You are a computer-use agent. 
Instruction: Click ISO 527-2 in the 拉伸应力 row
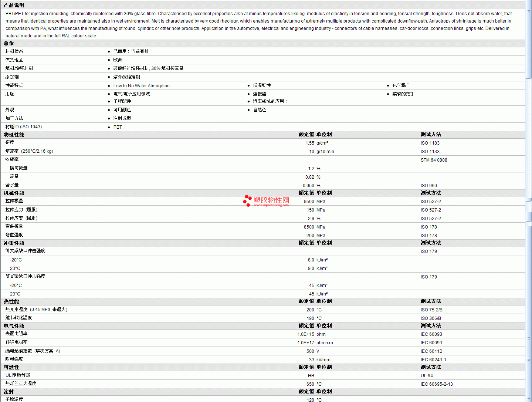(431, 210)
